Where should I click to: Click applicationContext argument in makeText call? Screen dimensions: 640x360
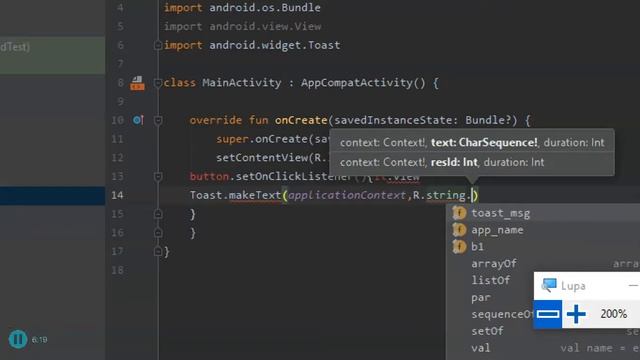347,195
